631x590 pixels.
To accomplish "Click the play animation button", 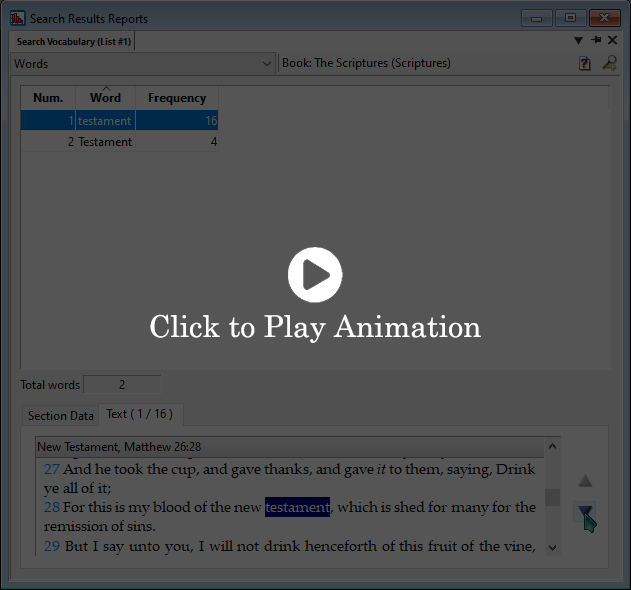I will (x=315, y=274).
